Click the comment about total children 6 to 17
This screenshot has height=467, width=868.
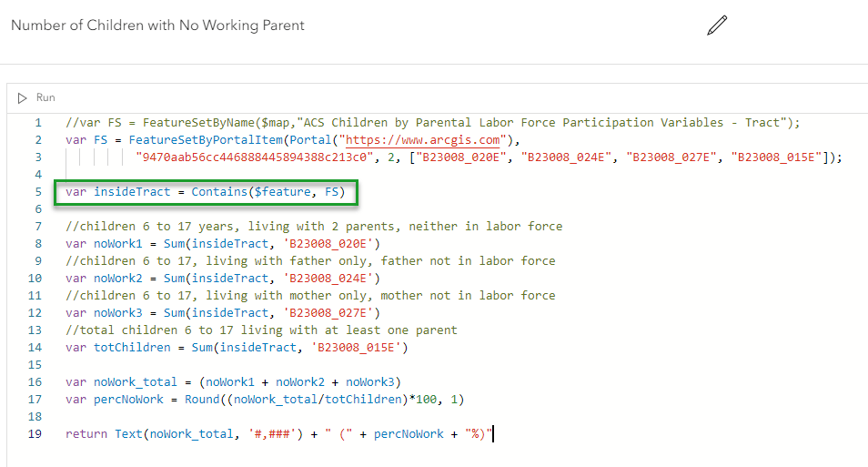pyautogui.click(x=261, y=330)
